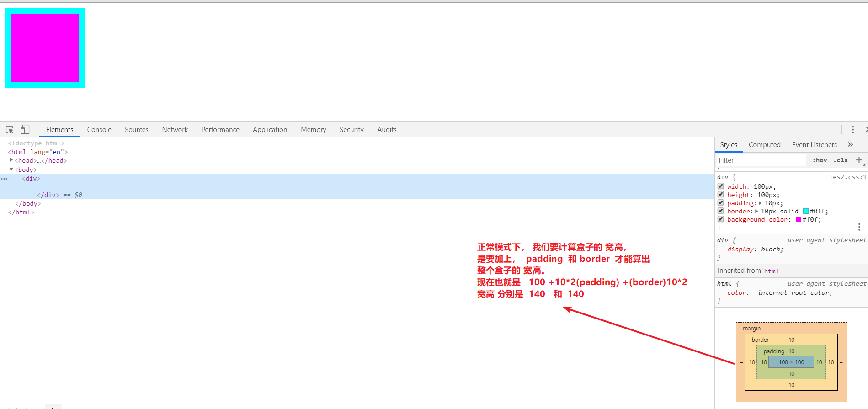Click the html link after Inherited from
The height and width of the screenshot is (409, 868).
[x=771, y=271]
